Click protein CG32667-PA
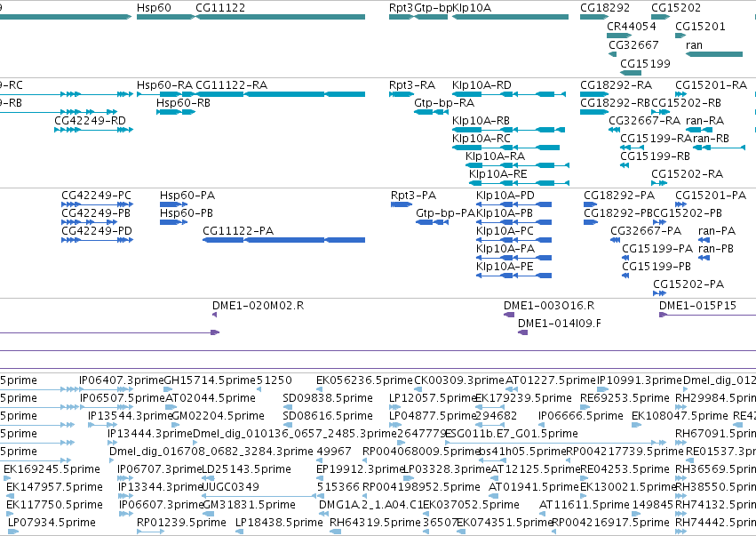 coord(646,230)
